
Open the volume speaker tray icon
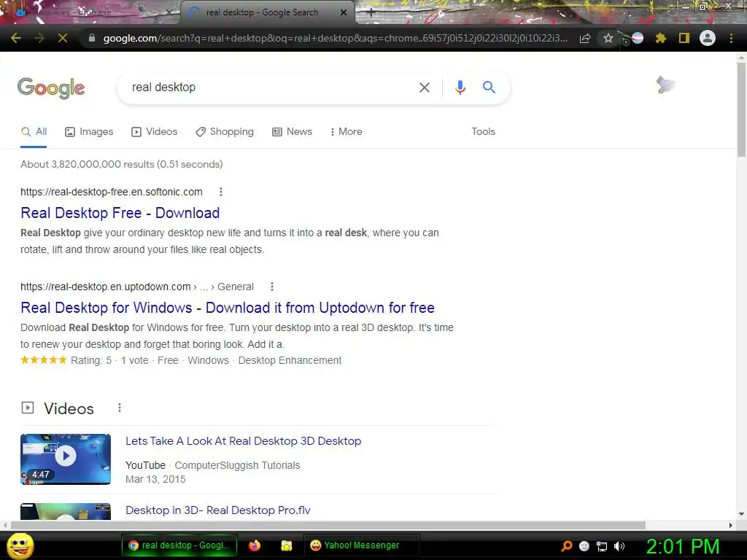(619, 546)
